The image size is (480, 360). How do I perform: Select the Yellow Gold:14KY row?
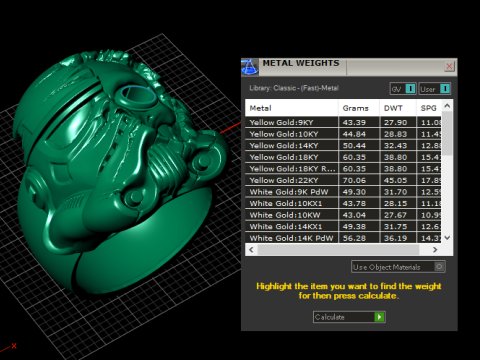pos(343,146)
